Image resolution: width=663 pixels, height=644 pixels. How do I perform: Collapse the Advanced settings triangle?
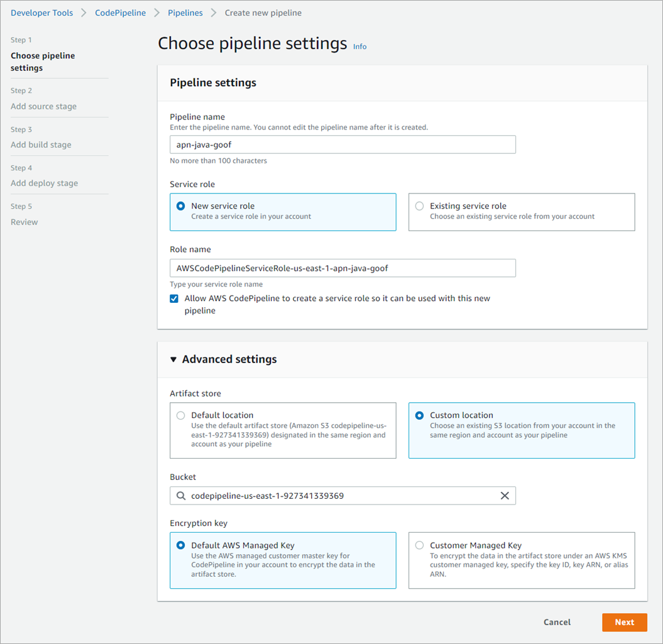click(x=173, y=359)
